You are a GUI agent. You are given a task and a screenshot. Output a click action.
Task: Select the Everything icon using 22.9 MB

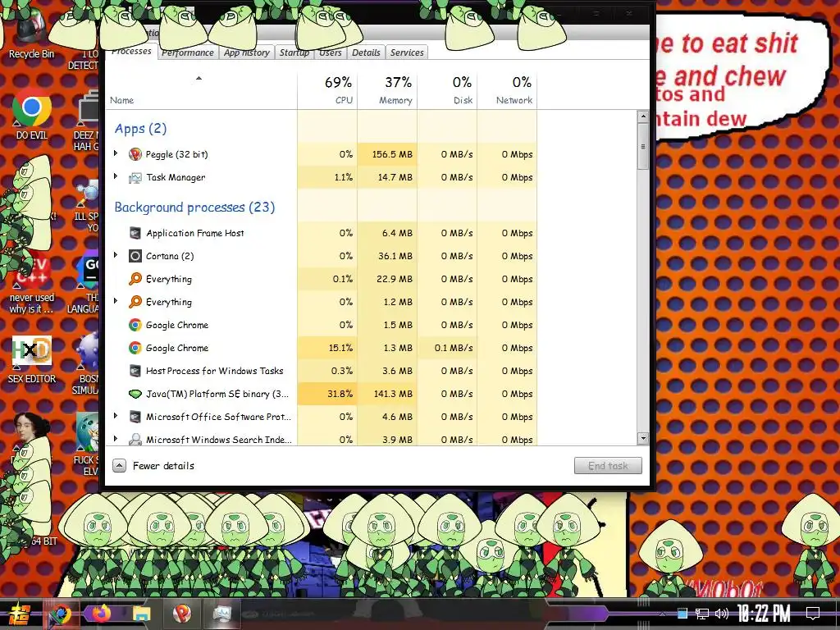pos(135,279)
